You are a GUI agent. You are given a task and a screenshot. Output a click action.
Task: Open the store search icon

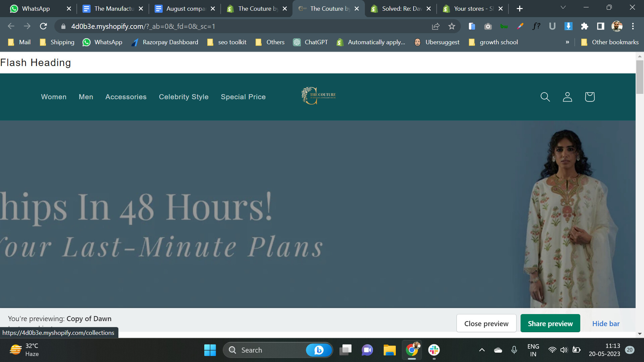click(x=545, y=97)
